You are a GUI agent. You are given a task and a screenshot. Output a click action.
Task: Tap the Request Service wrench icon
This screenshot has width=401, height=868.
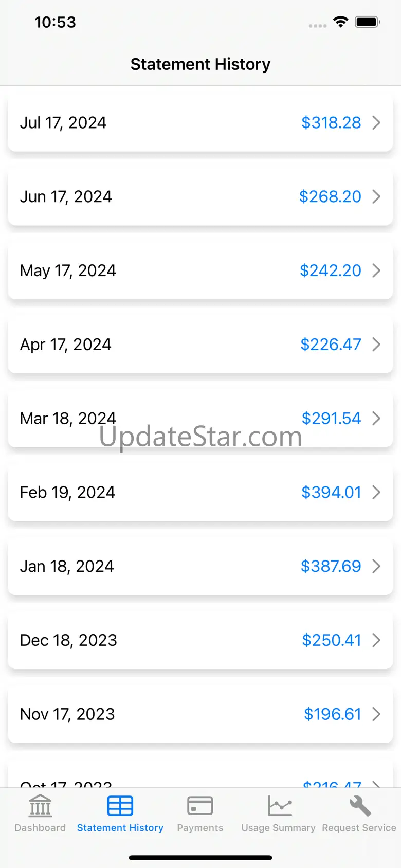click(x=360, y=806)
